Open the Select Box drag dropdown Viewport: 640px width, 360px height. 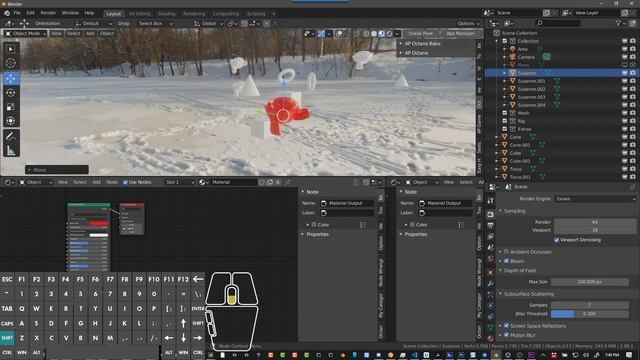tap(155, 24)
